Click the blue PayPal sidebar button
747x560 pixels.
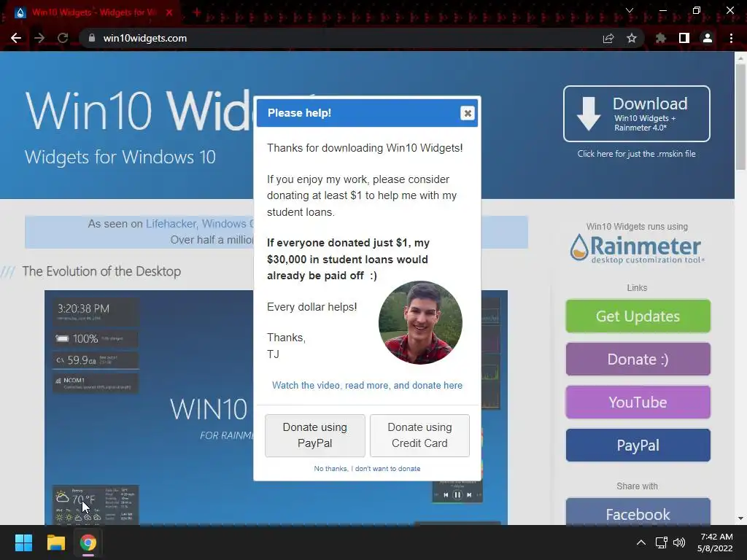(638, 446)
